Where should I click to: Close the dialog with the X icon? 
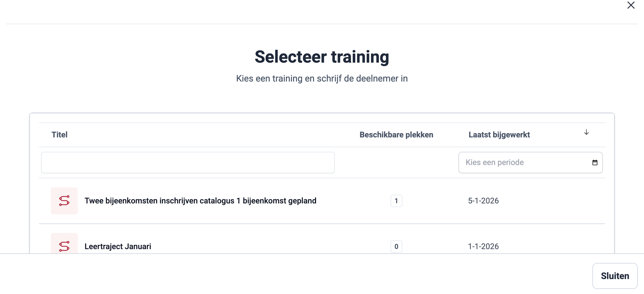631,5
